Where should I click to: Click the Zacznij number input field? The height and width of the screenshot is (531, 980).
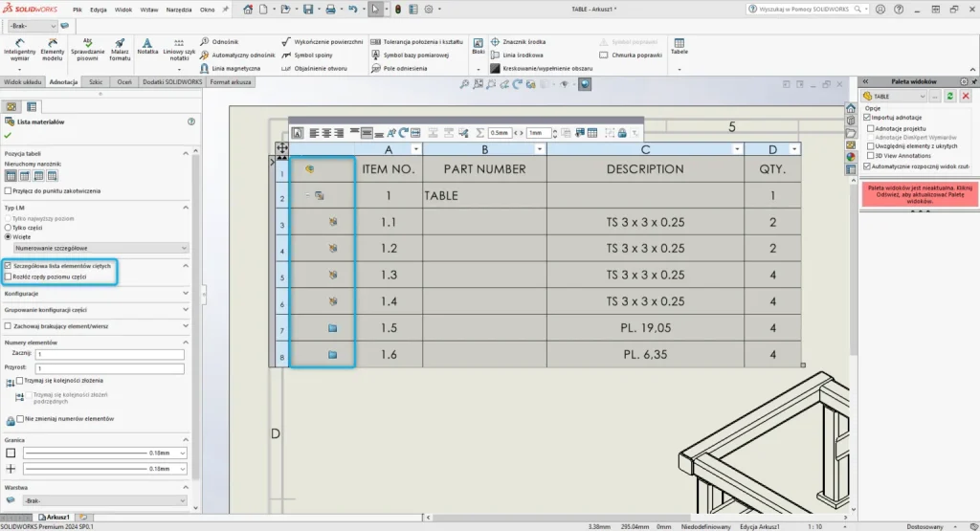click(109, 354)
